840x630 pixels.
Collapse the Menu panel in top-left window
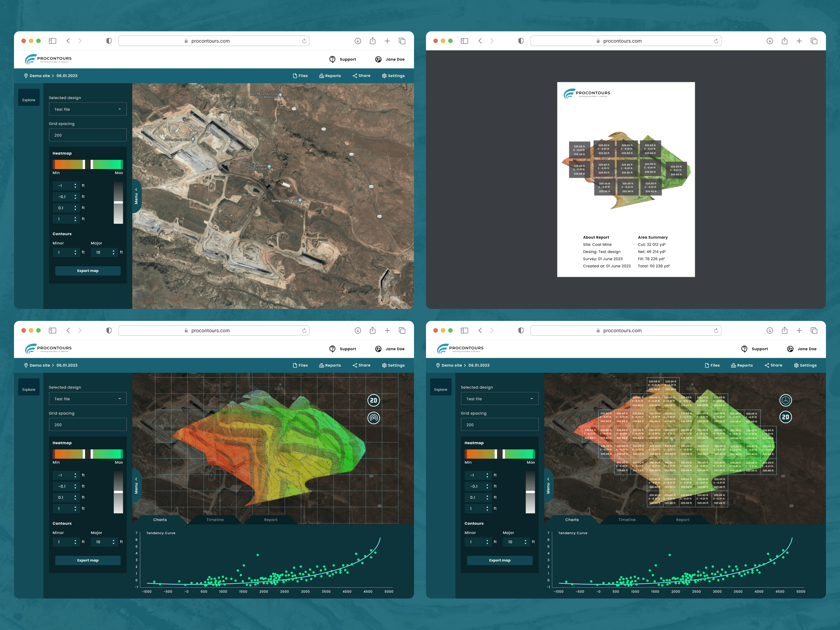click(x=136, y=196)
